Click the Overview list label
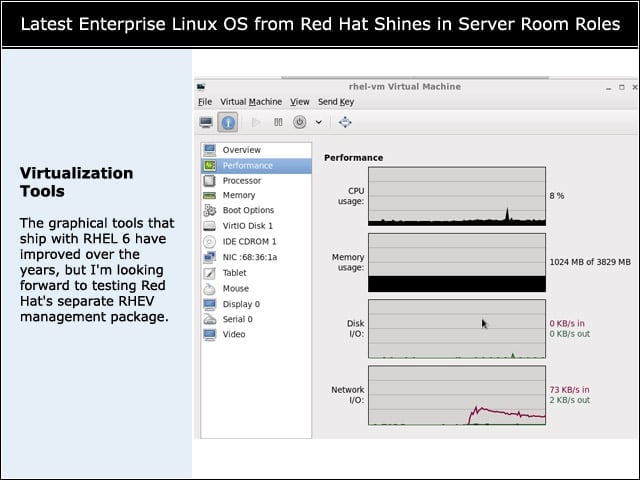The height and width of the screenshot is (480, 640). tap(242, 150)
